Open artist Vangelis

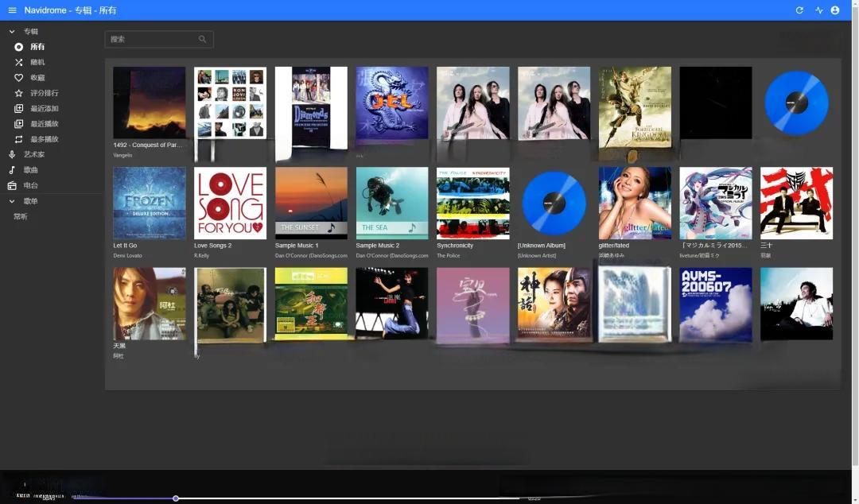[x=122, y=156]
